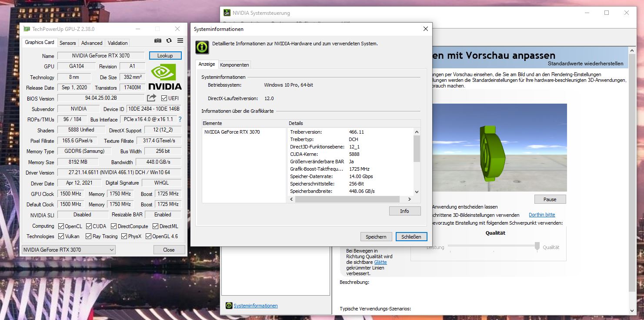Toggle the Vulkan checkbox

[61, 236]
